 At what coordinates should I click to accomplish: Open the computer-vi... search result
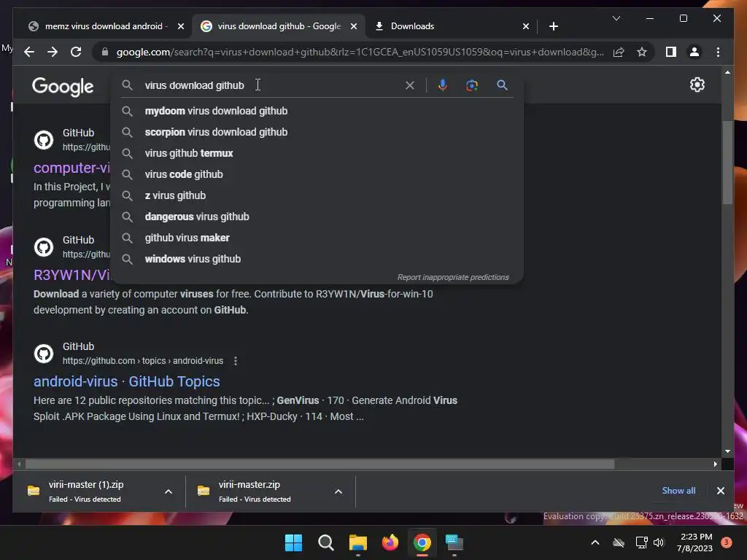coord(72,168)
